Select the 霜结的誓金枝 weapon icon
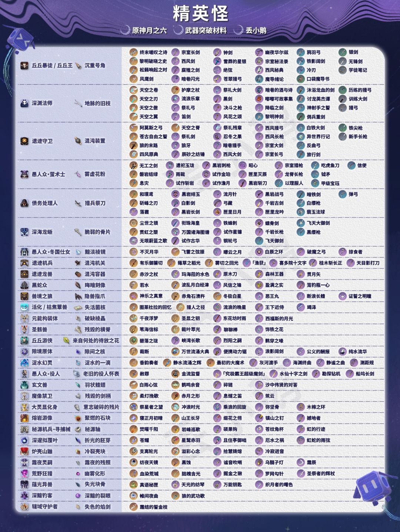 coord(134,507)
